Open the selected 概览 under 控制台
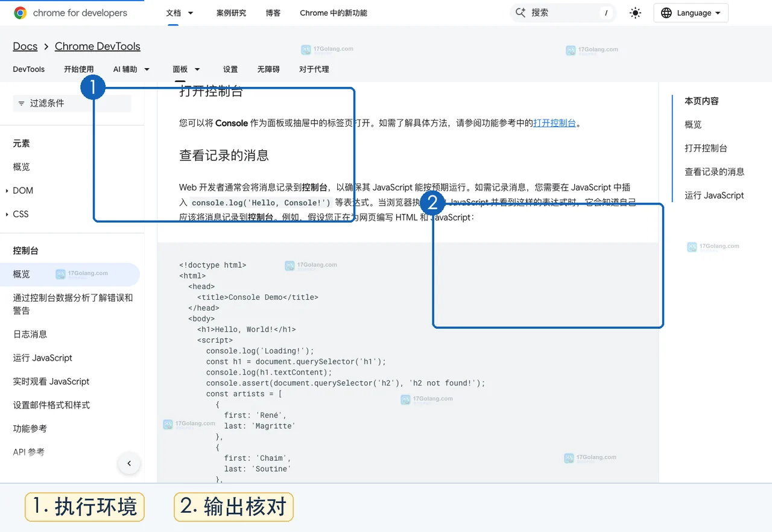This screenshot has width=772, height=532. [x=70, y=274]
